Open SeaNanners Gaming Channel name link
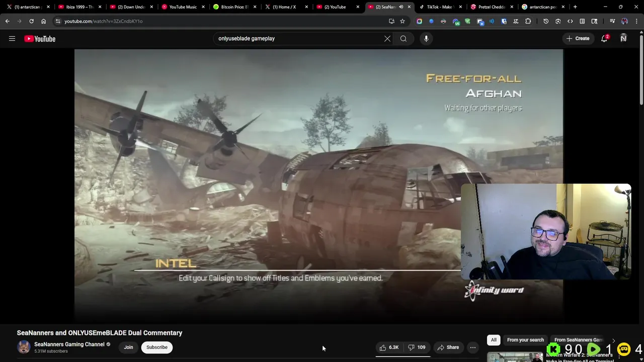Viewport: 644px width, 362px height. pyautogui.click(x=69, y=344)
